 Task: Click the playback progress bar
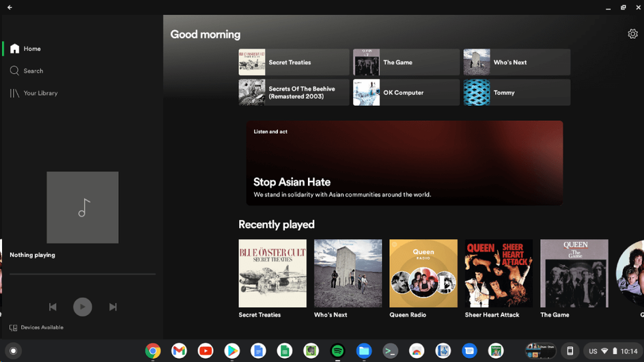click(x=83, y=274)
